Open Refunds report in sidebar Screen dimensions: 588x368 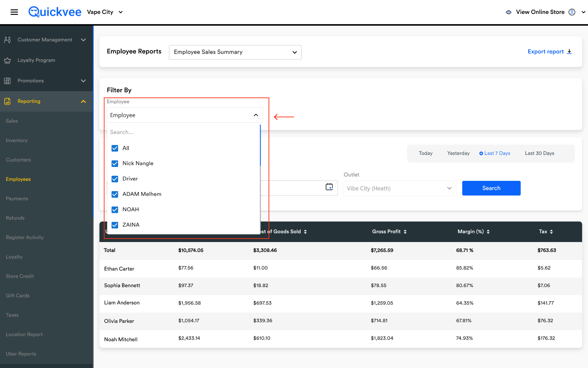click(15, 218)
